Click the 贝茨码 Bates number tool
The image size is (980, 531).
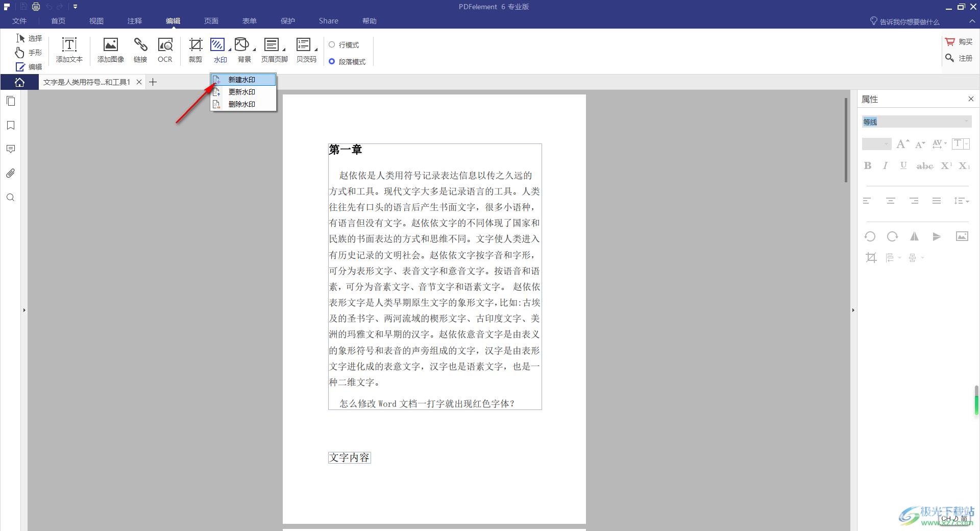306,50
